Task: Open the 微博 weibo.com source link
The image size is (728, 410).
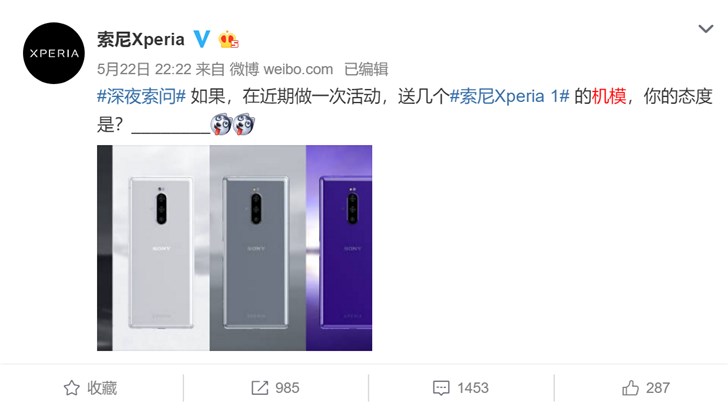Action: (x=281, y=69)
